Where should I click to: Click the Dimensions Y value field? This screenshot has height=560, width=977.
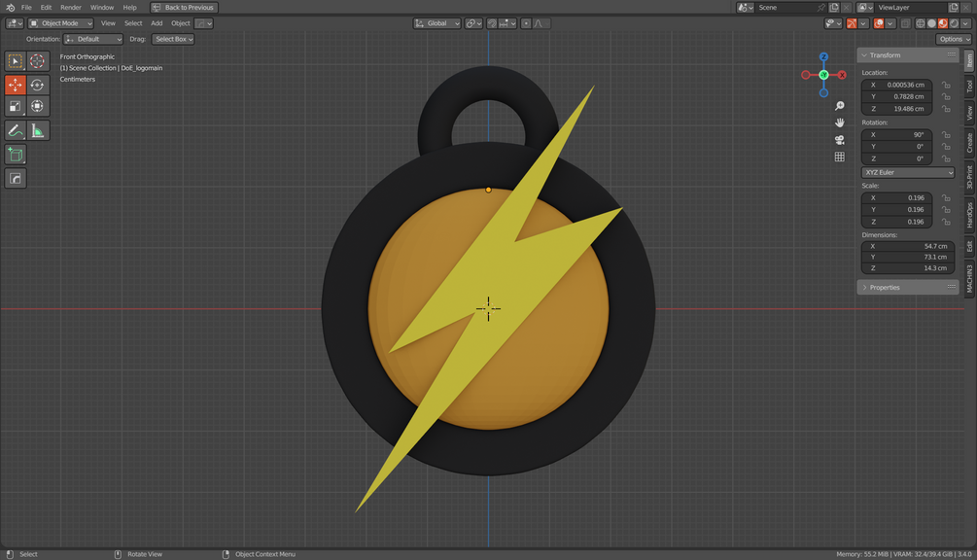(x=908, y=257)
